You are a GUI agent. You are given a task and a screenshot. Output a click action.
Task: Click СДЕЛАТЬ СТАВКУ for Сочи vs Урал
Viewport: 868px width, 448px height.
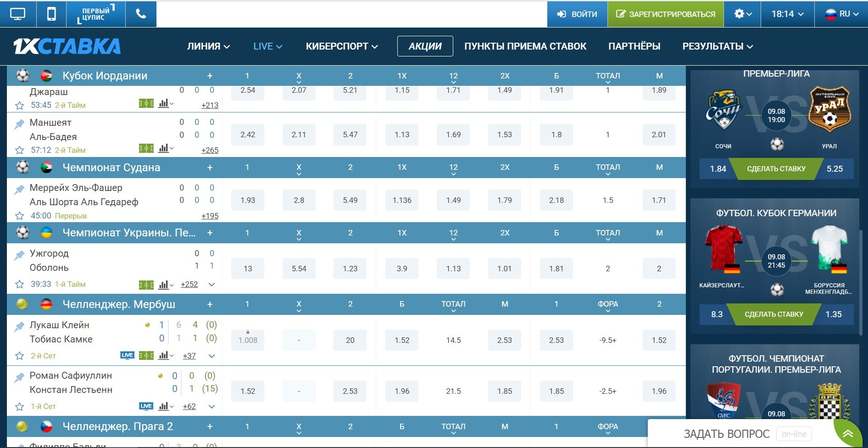click(x=776, y=169)
